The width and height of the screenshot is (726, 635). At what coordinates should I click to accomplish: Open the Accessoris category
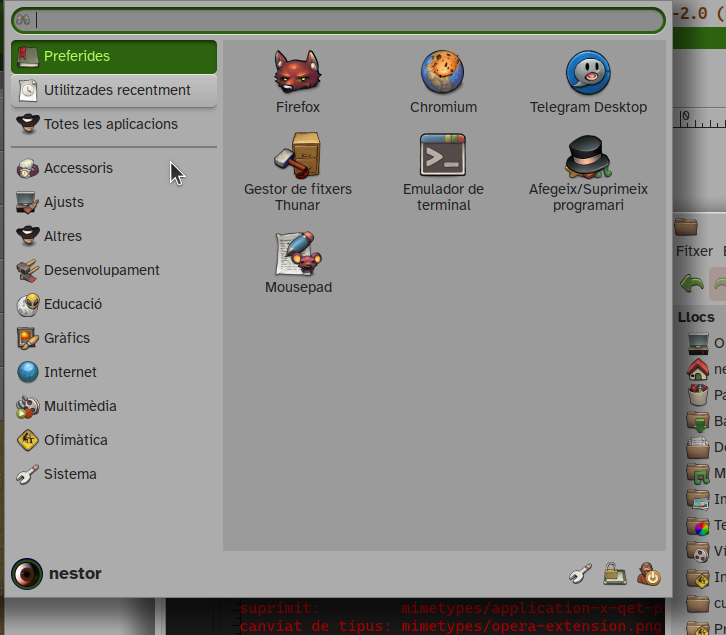[78, 168]
